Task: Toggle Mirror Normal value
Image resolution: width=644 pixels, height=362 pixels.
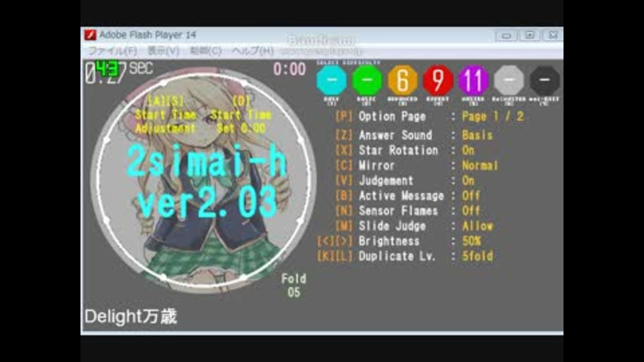Action: (x=480, y=166)
